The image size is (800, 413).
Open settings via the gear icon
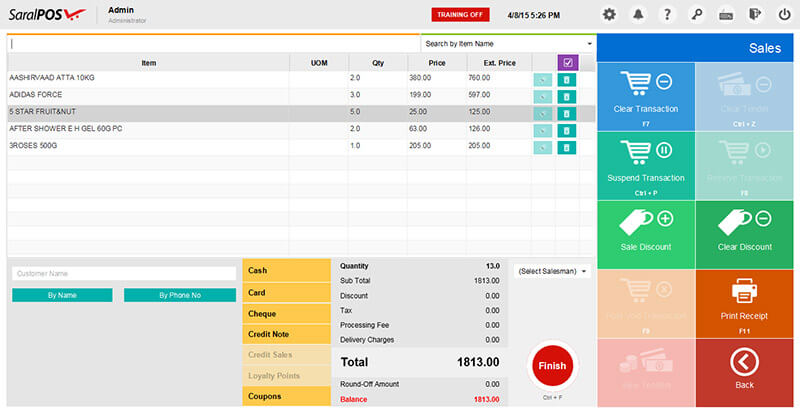point(610,14)
